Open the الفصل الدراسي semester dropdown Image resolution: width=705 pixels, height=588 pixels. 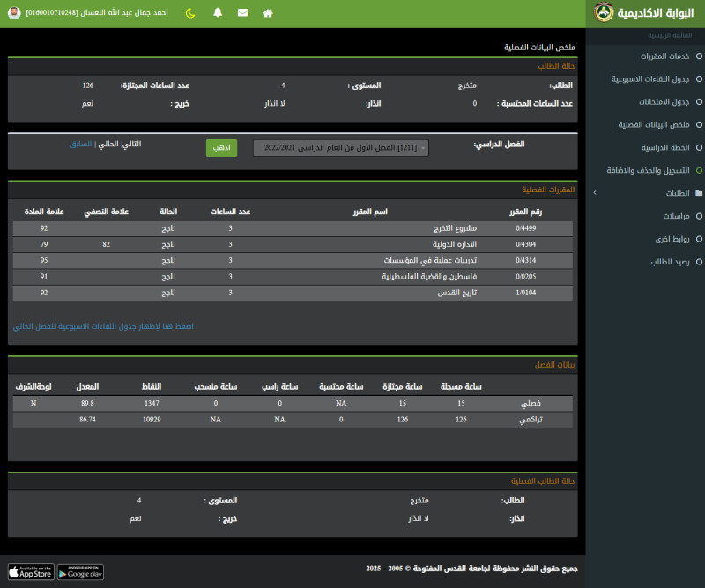point(341,148)
